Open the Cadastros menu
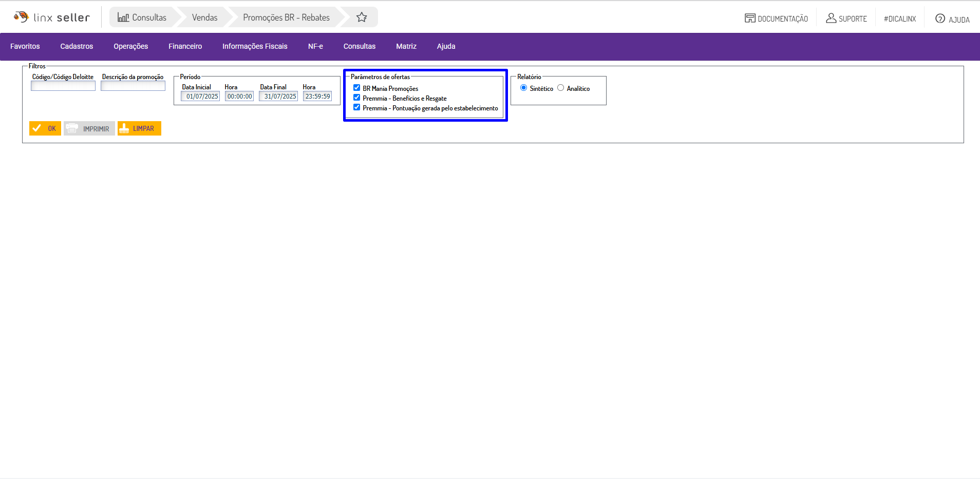This screenshot has height=479, width=980. pyautogui.click(x=77, y=46)
